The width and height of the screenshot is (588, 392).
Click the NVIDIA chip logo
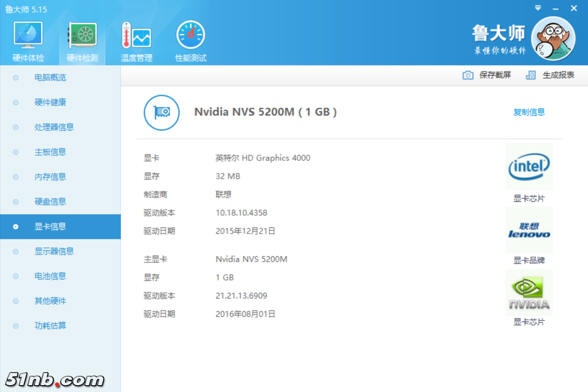click(x=529, y=293)
